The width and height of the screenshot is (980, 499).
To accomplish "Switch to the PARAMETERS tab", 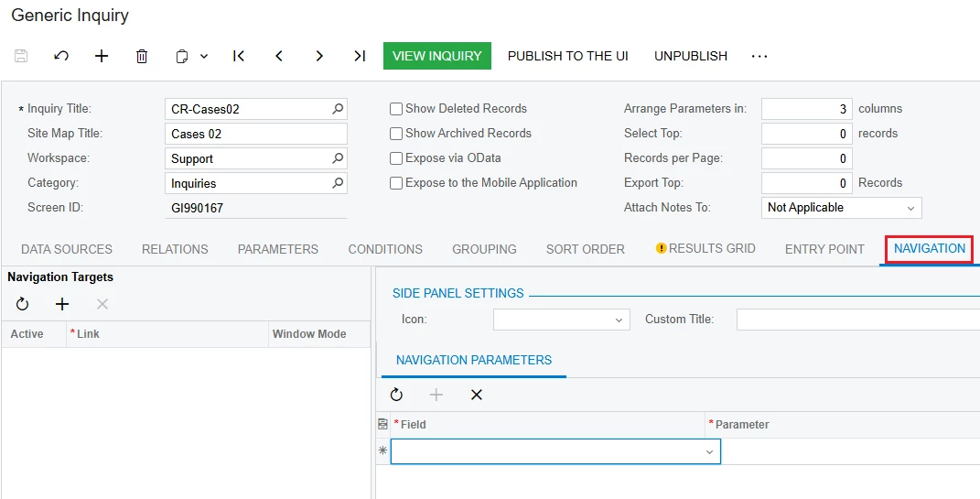I will click(278, 249).
